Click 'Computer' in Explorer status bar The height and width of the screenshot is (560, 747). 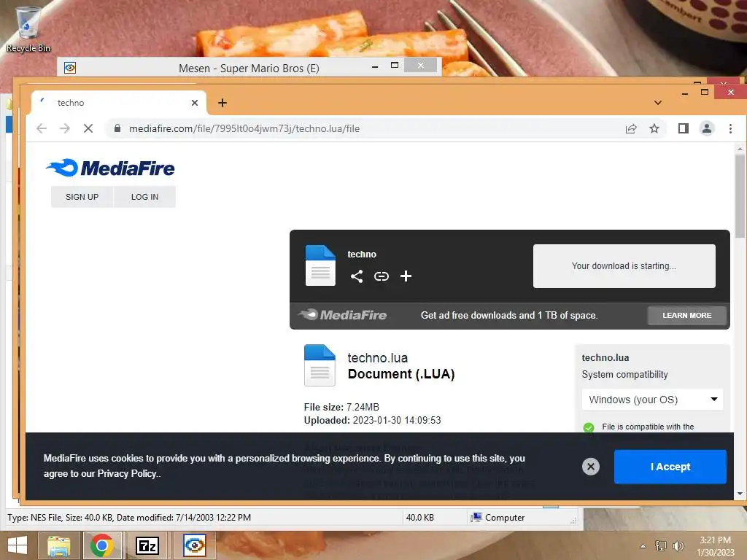(x=505, y=518)
